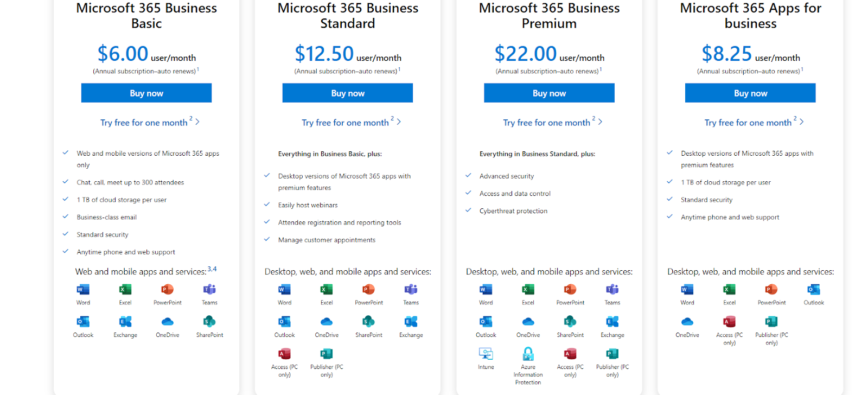The image size is (868, 395).
Task: Click Exchange icon under Business Basic
Action: (x=125, y=322)
